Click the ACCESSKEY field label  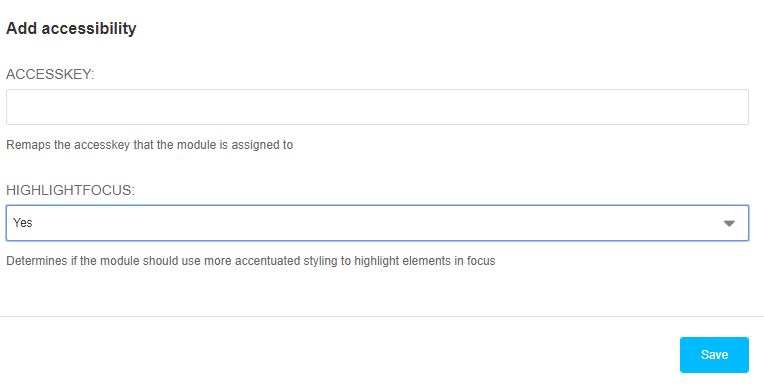tap(50, 74)
